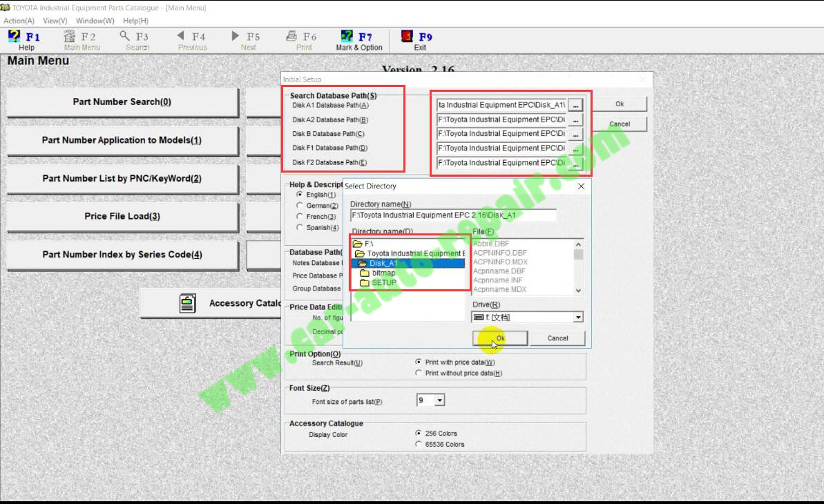Open Part Number Search(0)
Image resolution: width=824 pixels, height=504 pixels.
[x=122, y=102]
